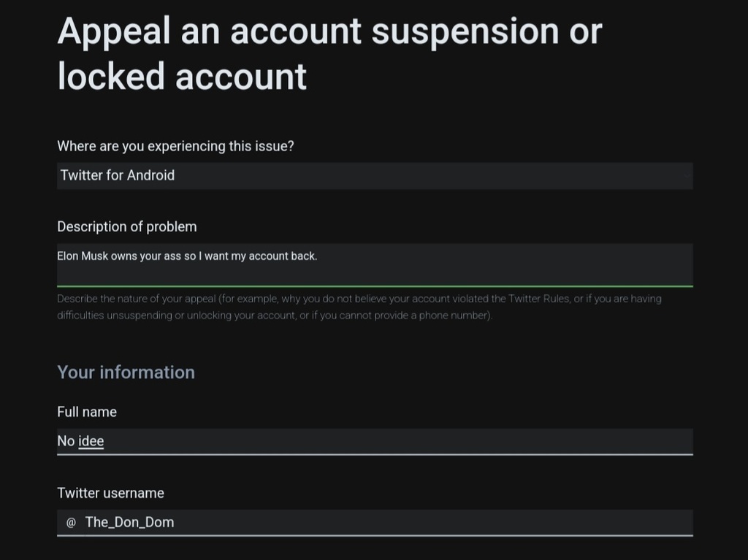
Task: Open the 'Twitter for Android' dropdown
Action: pyautogui.click(x=375, y=176)
